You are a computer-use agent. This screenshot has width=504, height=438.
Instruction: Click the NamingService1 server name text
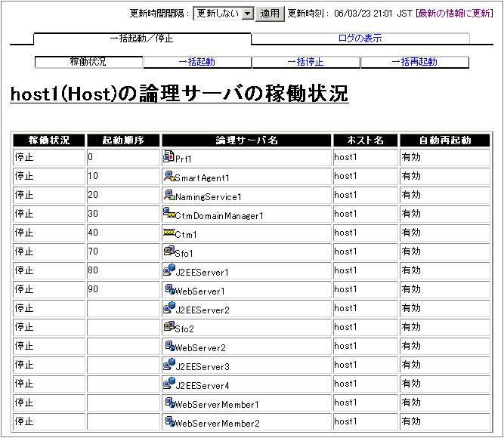tap(209, 196)
